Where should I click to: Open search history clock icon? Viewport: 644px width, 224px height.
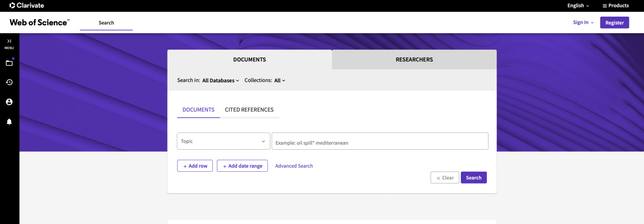[9, 82]
